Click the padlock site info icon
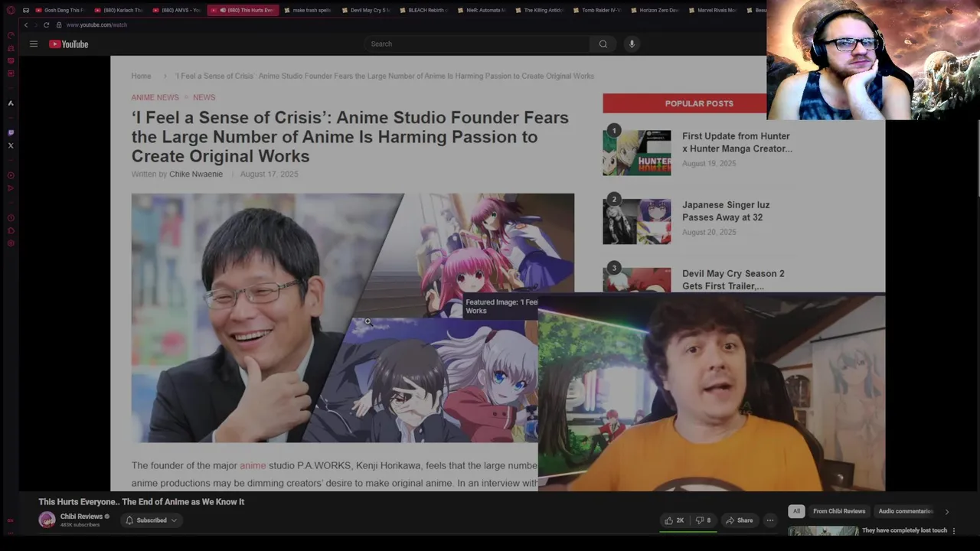Screen dimensions: 980x551 coord(58,24)
